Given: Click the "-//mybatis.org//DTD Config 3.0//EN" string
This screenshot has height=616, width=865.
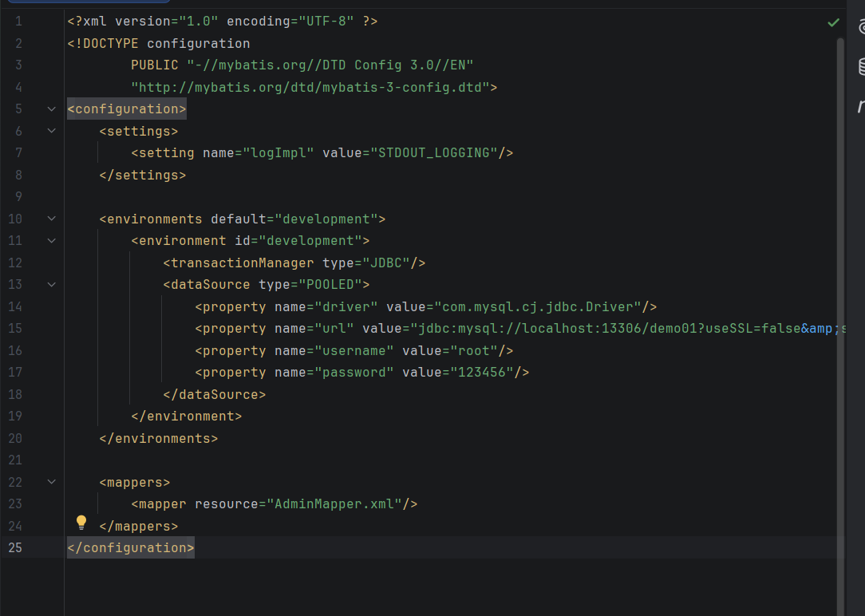Looking at the screenshot, I should coord(330,65).
